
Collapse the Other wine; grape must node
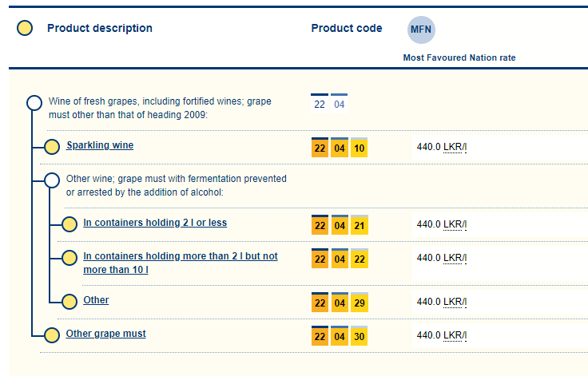coord(52,180)
